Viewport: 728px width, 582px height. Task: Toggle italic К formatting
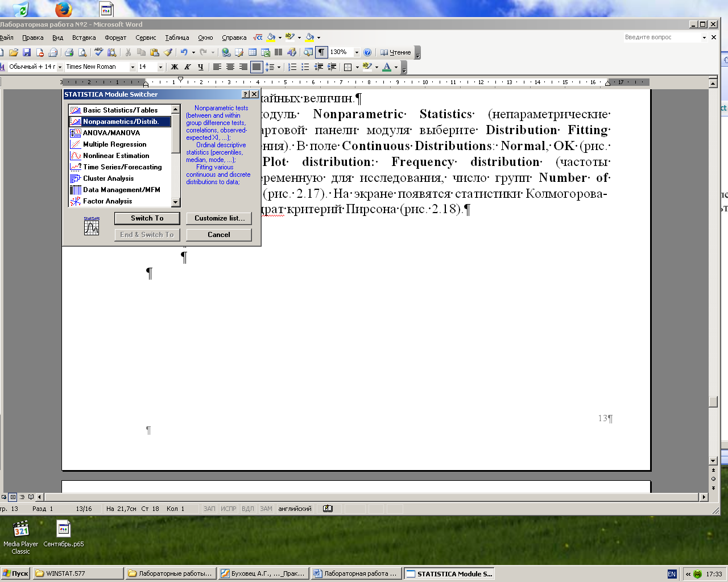[x=188, y=67]
